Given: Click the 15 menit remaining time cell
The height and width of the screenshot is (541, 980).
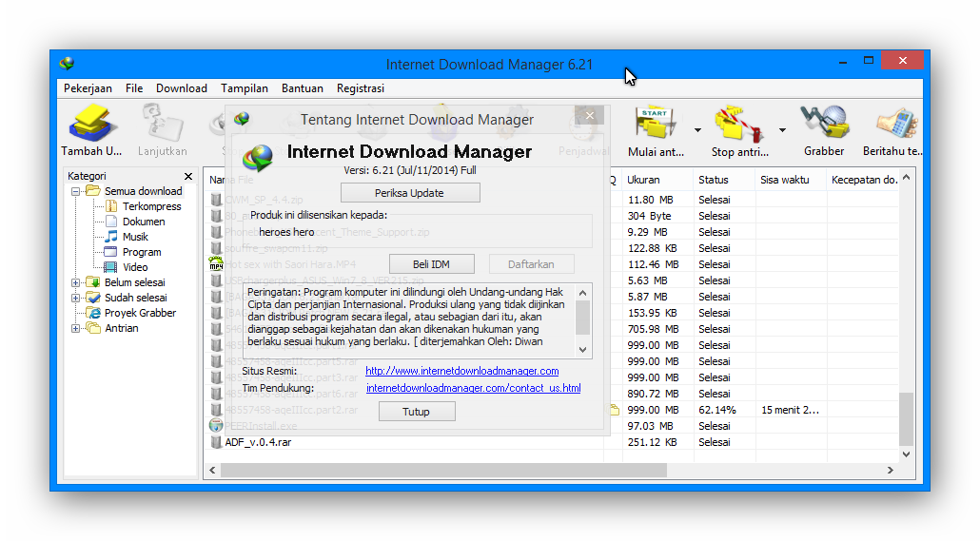Looking at the screenshot, I should (x=790, y=410).
